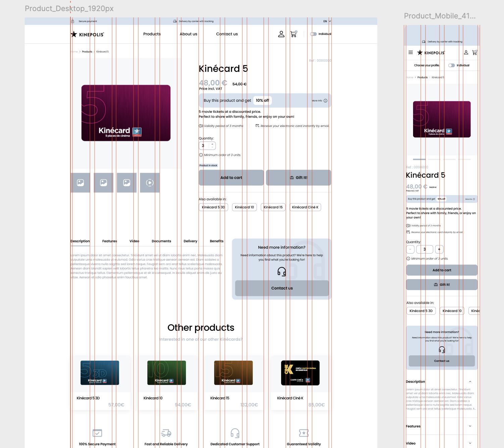Screen dimensions: 504x448
Task: Open the shopping cart icon in desktop header
Action: pos(294,34)
